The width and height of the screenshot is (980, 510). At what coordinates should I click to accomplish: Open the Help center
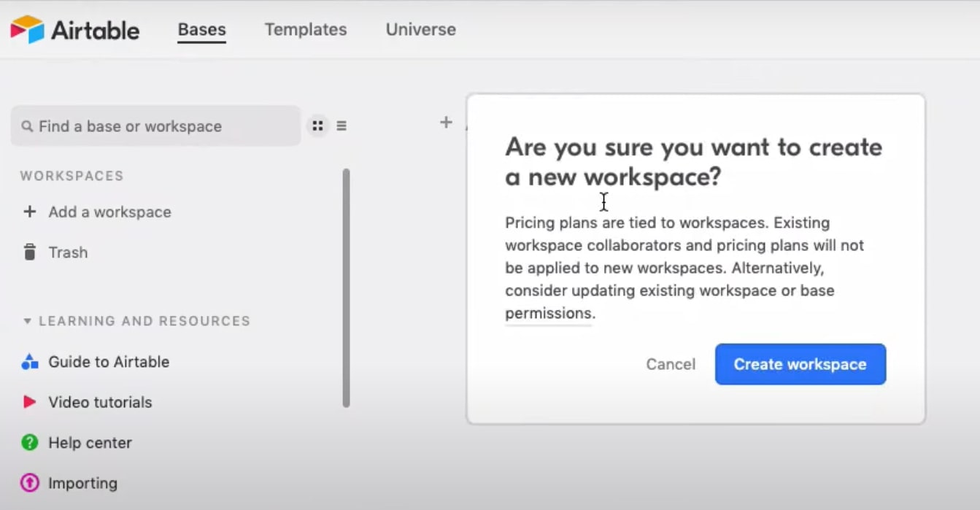[90, 442]
